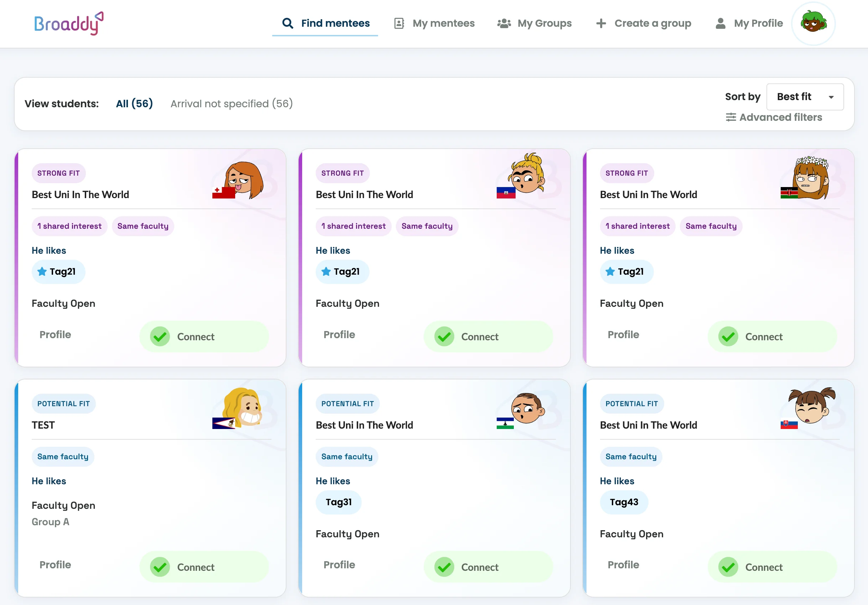Click the Kenya flag on third card
This screenshot has width=868, height=605.
789,192
